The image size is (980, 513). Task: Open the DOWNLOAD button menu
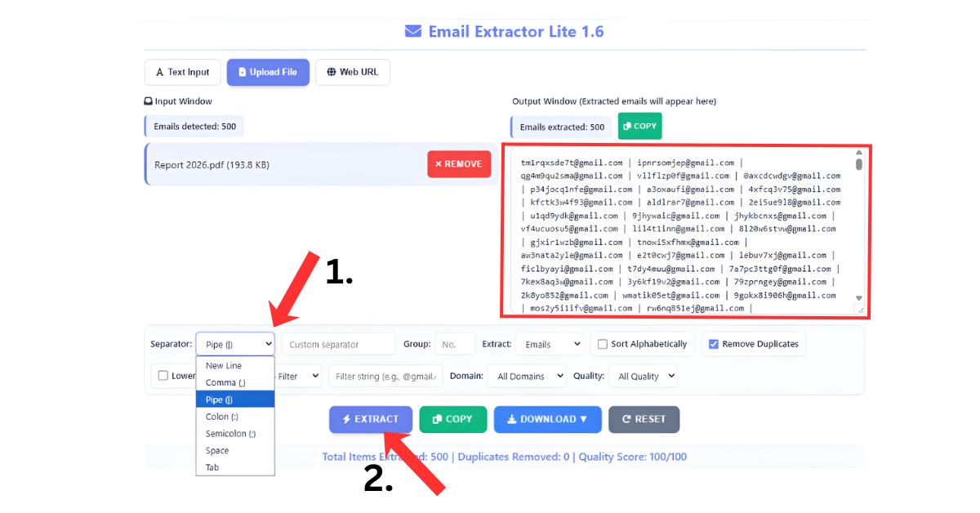547,419
